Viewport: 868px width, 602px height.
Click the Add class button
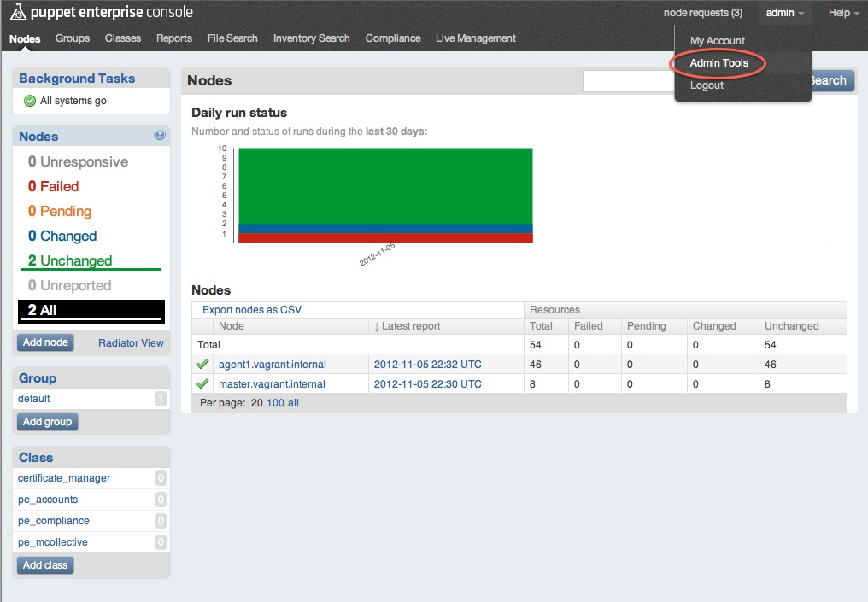pos(45,565)
